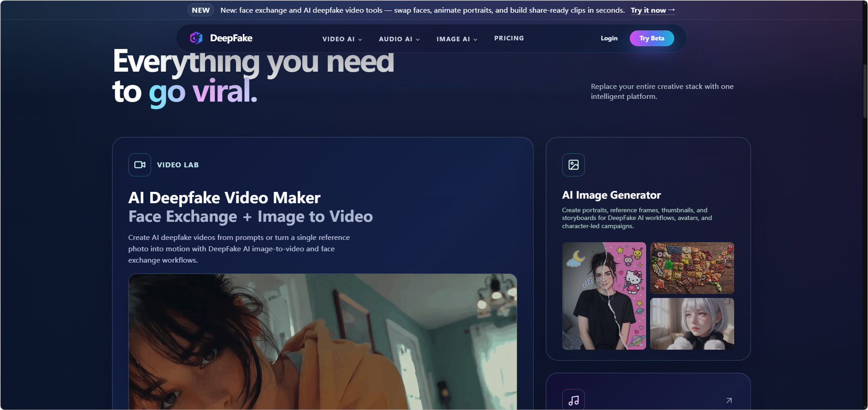Click the Login link
Screen dimensions: 868x410
coord(609,39)
